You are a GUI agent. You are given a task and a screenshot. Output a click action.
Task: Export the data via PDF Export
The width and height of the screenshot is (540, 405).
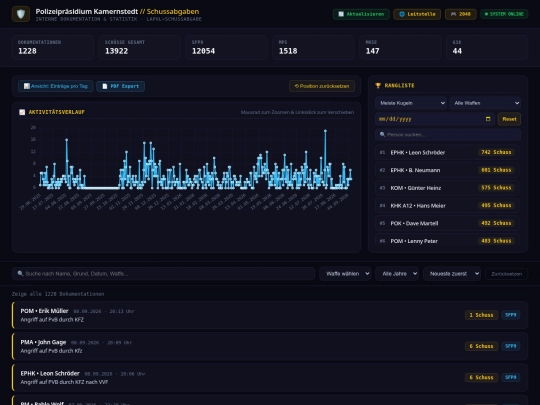[121, 86]
